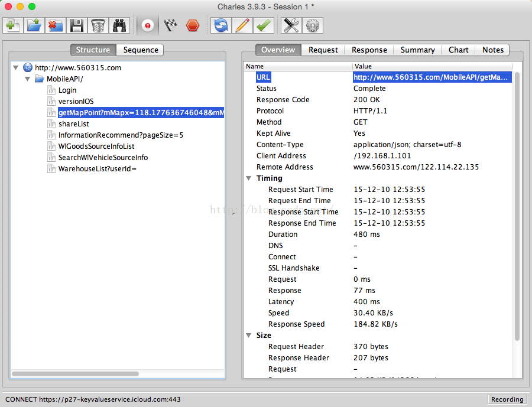
Task: Open Find with binoculars icon
Action: click(119, 25)
